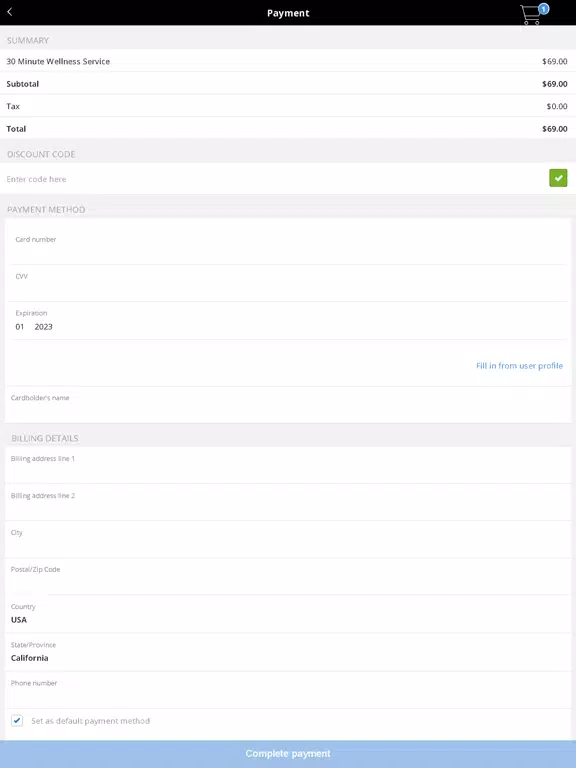Image resolution: width=576 pixels, height=768 pixels.
Task: Click the Set as default payment method label
Action: [91, 721]
